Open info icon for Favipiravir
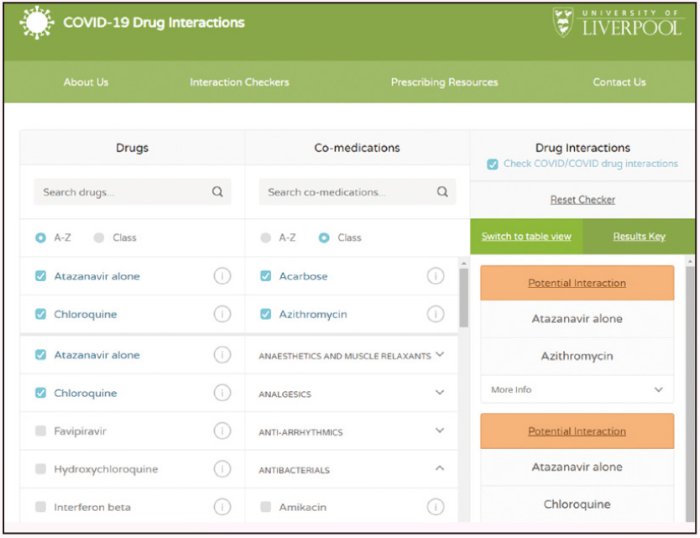 click(222, 431)
